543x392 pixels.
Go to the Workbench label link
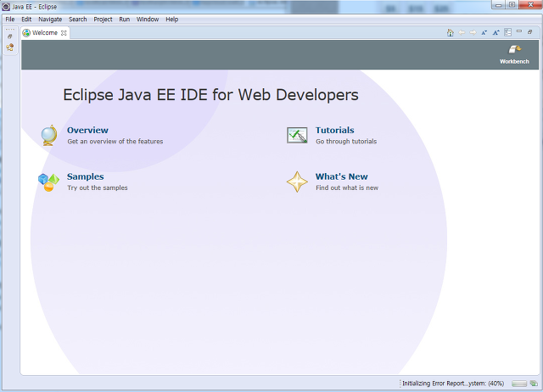[x=514, y=62]
